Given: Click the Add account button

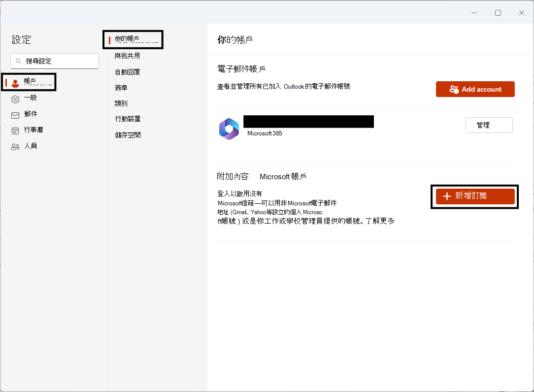Looking at the screenshot, I should pyautogui.click(x=475, y=89).
